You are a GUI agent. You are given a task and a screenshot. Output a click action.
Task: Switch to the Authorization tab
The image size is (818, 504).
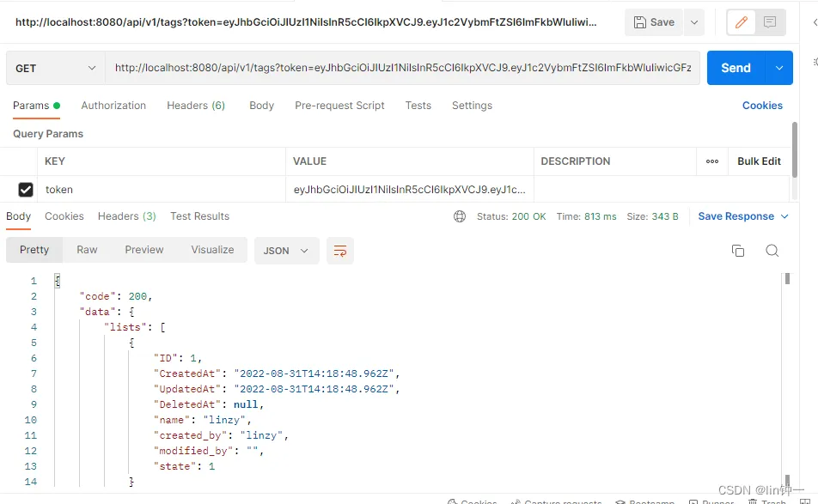(113, 106)
